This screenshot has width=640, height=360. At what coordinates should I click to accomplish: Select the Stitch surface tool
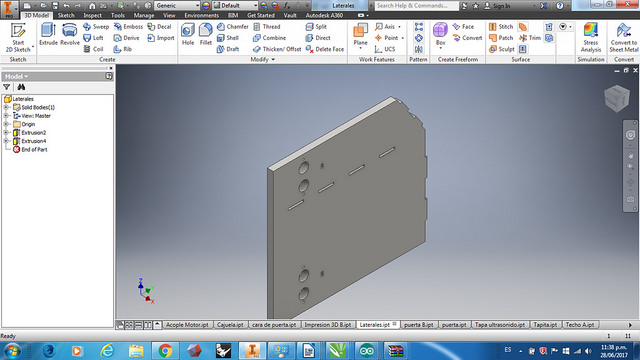pyautogui.click(x=501, y=27)
